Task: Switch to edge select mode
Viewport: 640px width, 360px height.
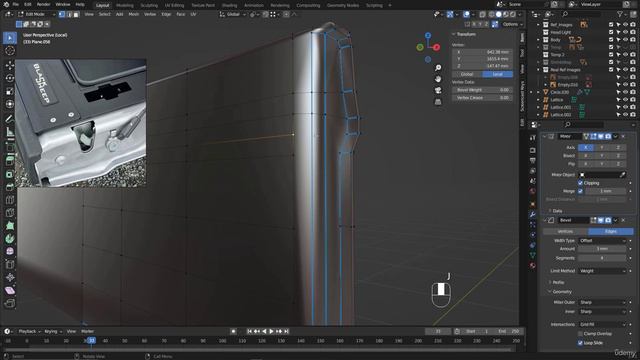Action: (x=69, y=14)
